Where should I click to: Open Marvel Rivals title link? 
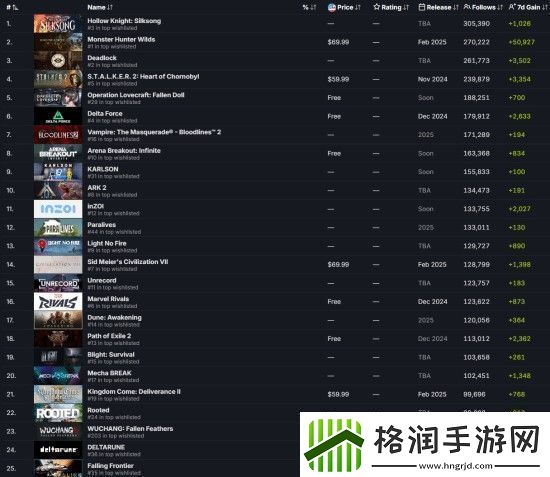[x=108, y=299]
